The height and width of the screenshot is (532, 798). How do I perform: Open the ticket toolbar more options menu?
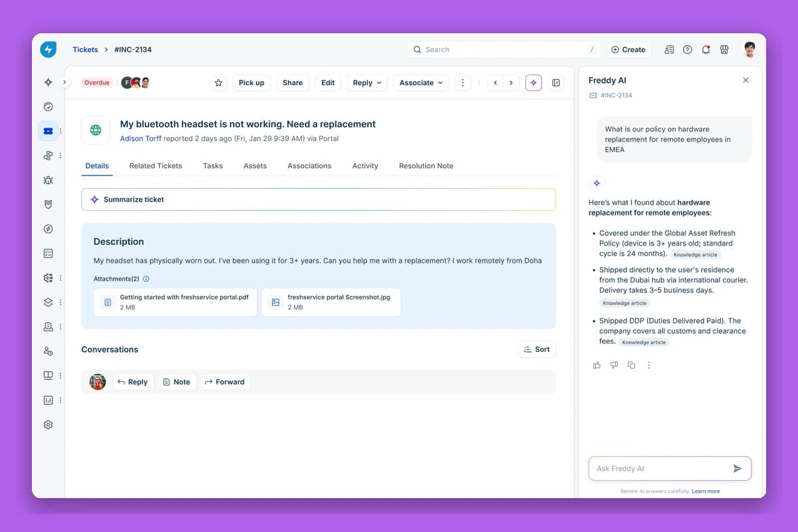click(463, 82)
